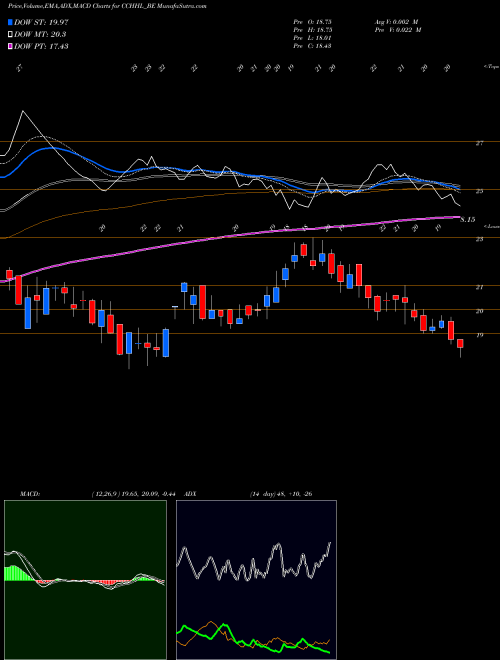This screenshot has height=660, width=500.
Task: Click the 27 price axis label
Action: click(x=479, y=144)
